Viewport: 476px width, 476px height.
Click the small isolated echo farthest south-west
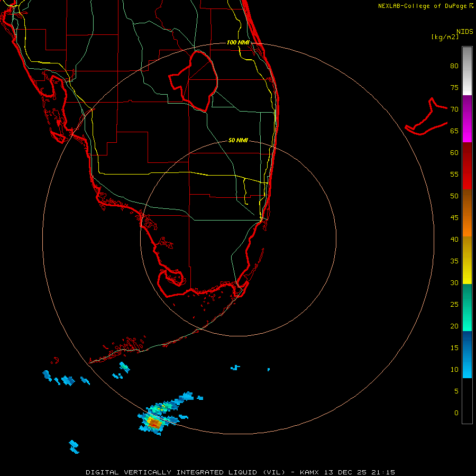pyautogui.click(x=74, y=446)
